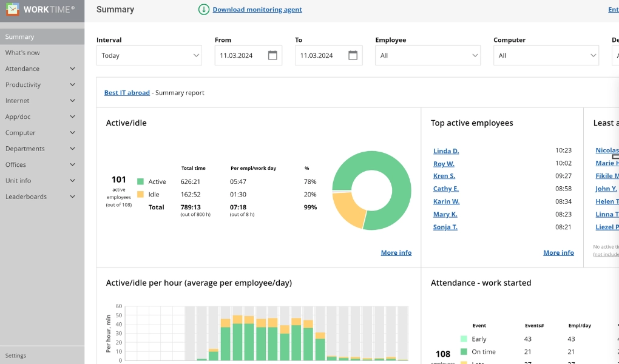The image size is (619, 364).
Task: Open the Computer filter dropdown
Action: click(546, 55)
